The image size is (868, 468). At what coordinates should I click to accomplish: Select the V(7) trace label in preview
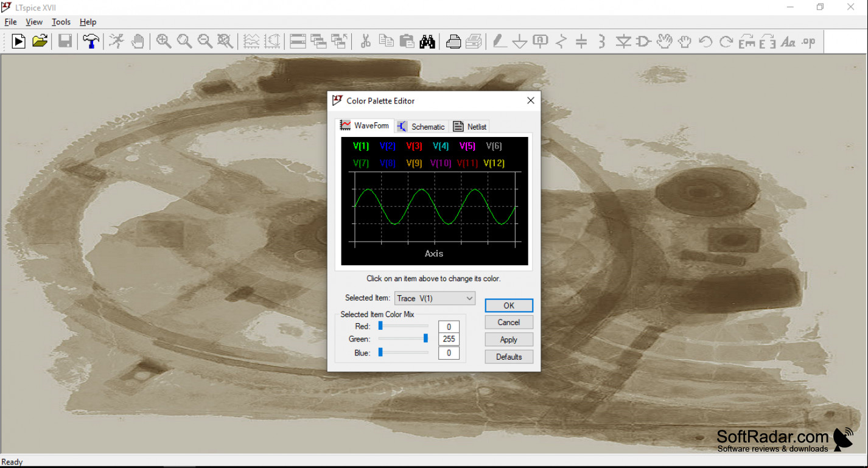click(x=361, y=163)
